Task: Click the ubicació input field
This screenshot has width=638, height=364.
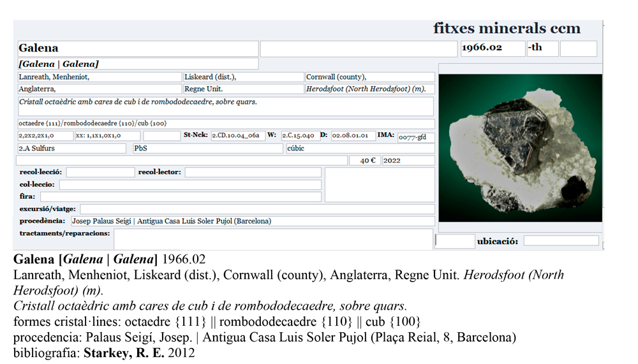Action: pyautogui.click(x=561, y=241)
